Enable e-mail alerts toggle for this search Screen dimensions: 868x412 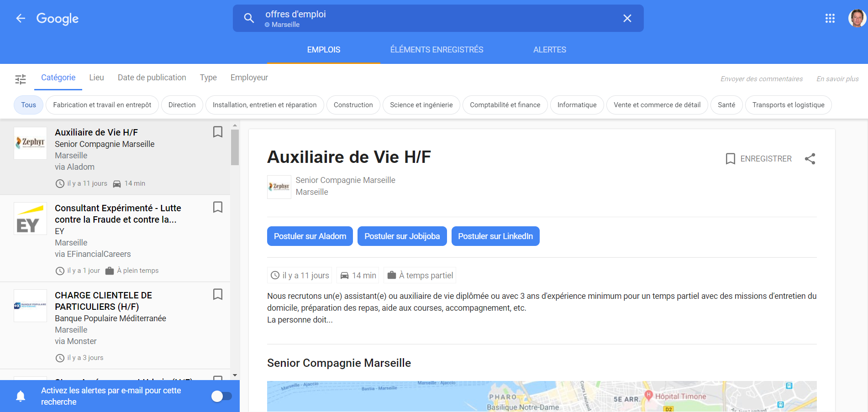221,396
